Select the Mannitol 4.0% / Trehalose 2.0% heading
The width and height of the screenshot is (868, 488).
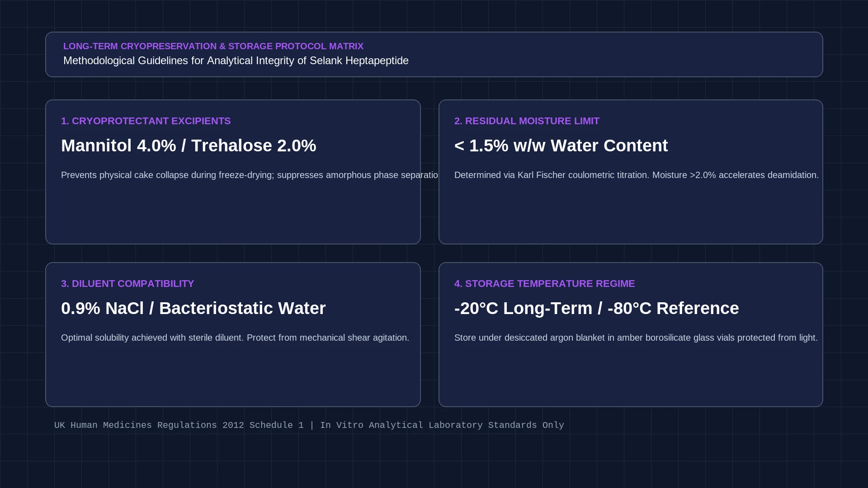click(x=189, y=145)
